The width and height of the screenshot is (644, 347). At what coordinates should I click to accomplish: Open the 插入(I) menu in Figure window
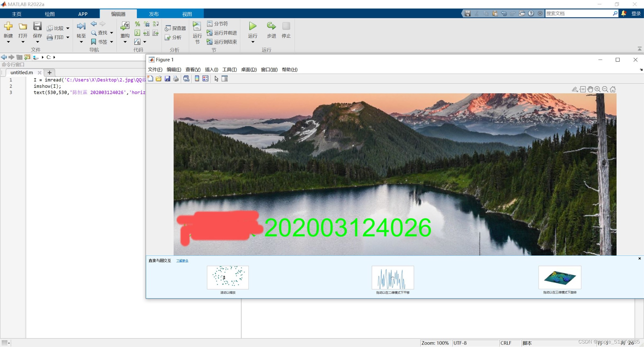tap(211, 69)
